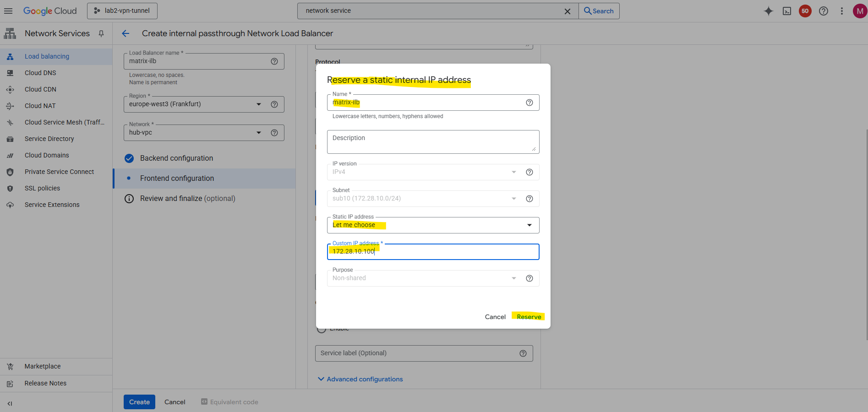Clear the search box text
Image resolution: width=868 pixels, height=412 pixels.
point(567,11)
